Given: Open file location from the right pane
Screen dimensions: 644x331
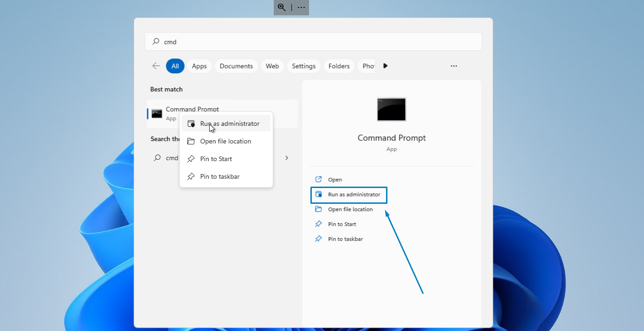Looking at the screenshot, I should pyautogui.click(x=350, y=209).
